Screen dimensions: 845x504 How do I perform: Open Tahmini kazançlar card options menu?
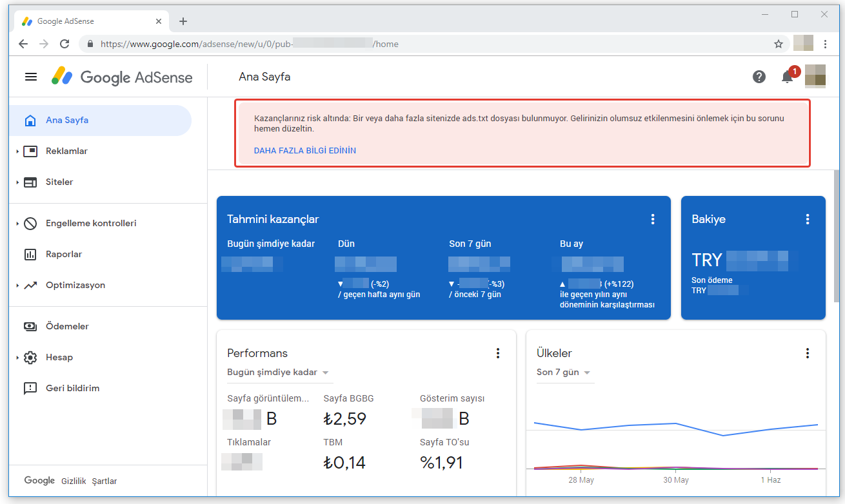pos(653,219)
